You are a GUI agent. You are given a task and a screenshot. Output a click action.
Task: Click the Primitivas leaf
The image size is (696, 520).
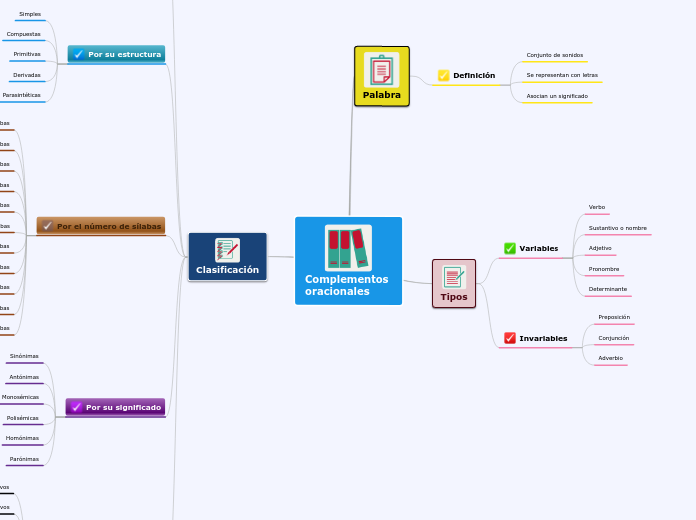[27, 54]
